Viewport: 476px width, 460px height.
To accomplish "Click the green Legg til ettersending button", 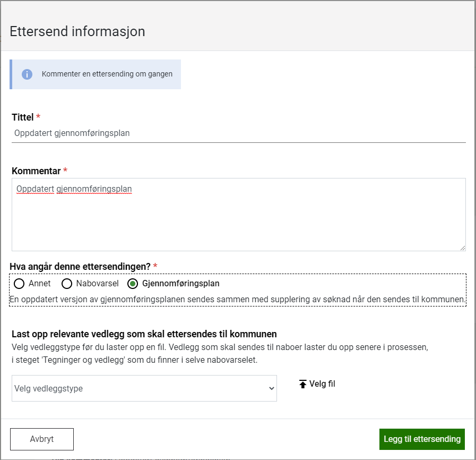I will pos(422,439).
